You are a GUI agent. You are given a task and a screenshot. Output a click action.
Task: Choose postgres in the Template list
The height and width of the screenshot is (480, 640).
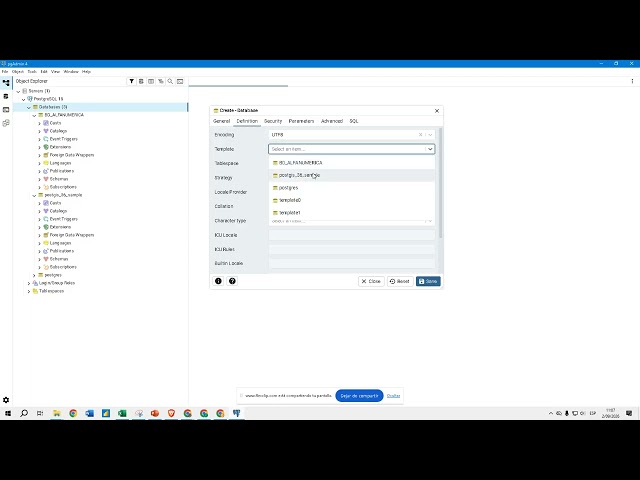pyautogui.click(x=351, y=188)
